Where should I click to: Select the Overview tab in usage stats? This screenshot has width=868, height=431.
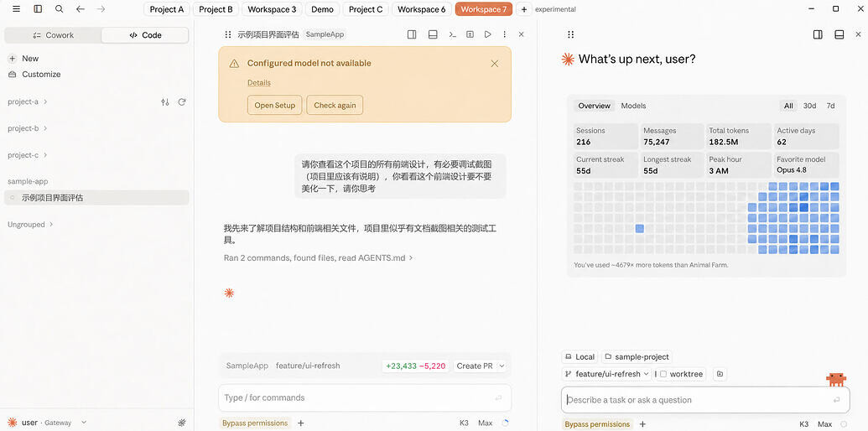click(594, 106)
